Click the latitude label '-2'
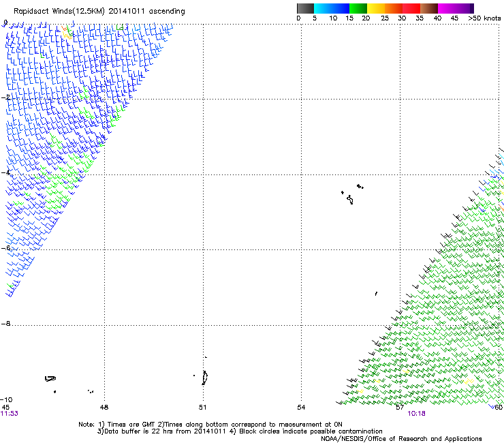The width and height of the screenshot is (504, 443). tap(5, 97)
